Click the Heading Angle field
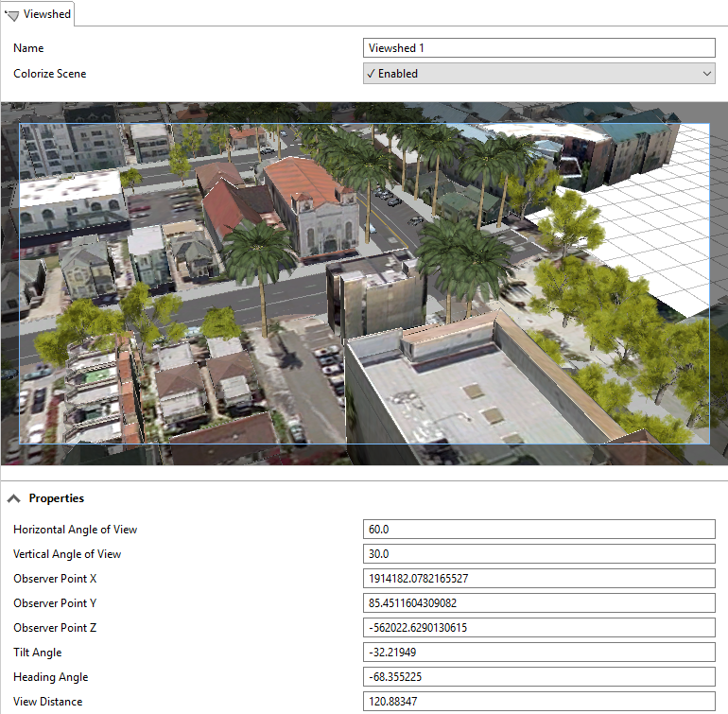This screenshot has width=728, height=714. (x=539, y=677)
